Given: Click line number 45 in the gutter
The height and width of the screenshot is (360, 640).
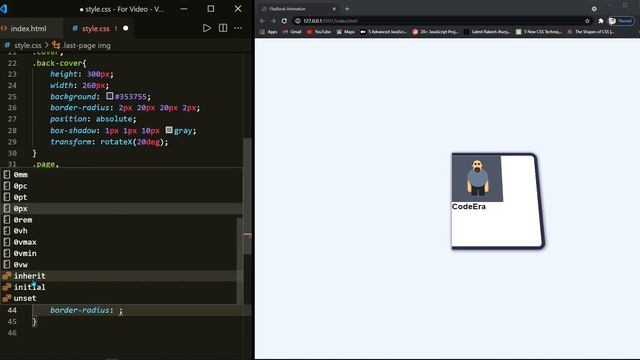Looking at the screenshot, I should 12,322.
